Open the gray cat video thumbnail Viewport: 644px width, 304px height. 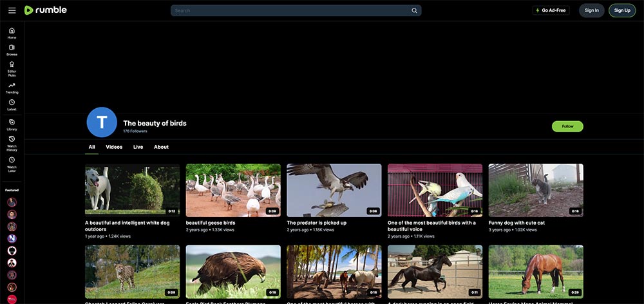point(536,190)
